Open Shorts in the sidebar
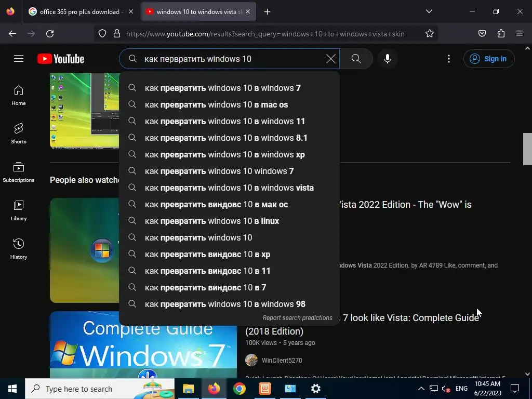532x399 pixels. click(x=19, y=134)
